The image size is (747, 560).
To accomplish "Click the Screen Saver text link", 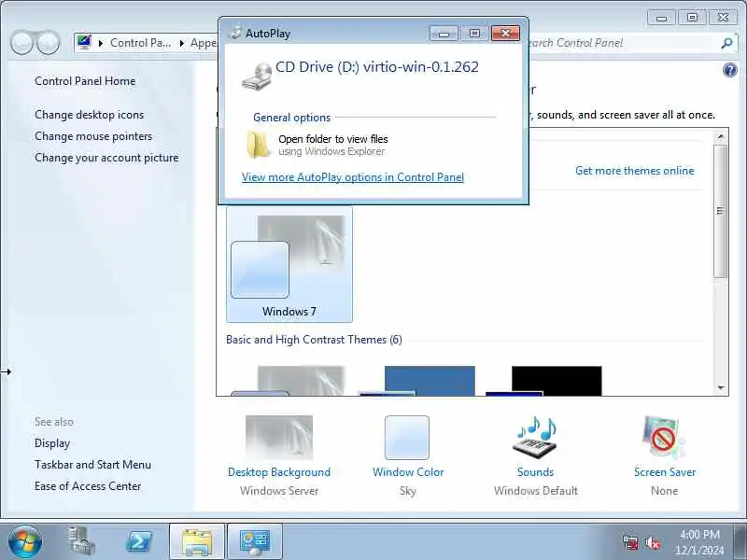I will 665,472.
